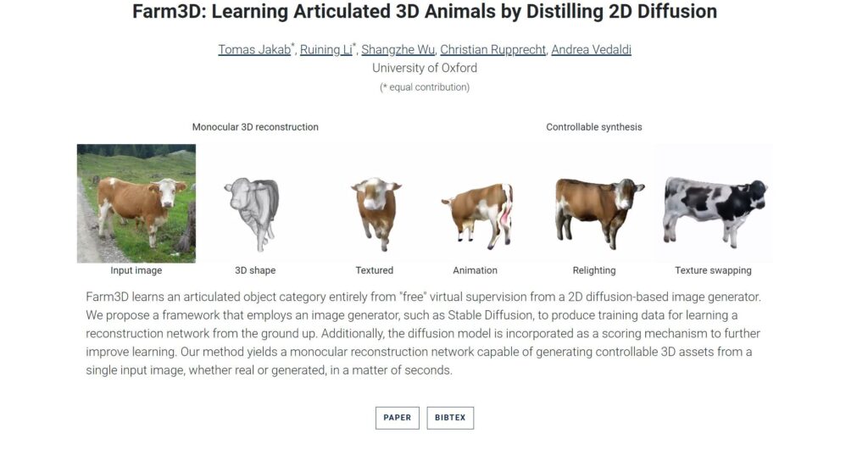Open Andrea Vedaldi's author link
The image size is (868, 472).
[591, 49]
